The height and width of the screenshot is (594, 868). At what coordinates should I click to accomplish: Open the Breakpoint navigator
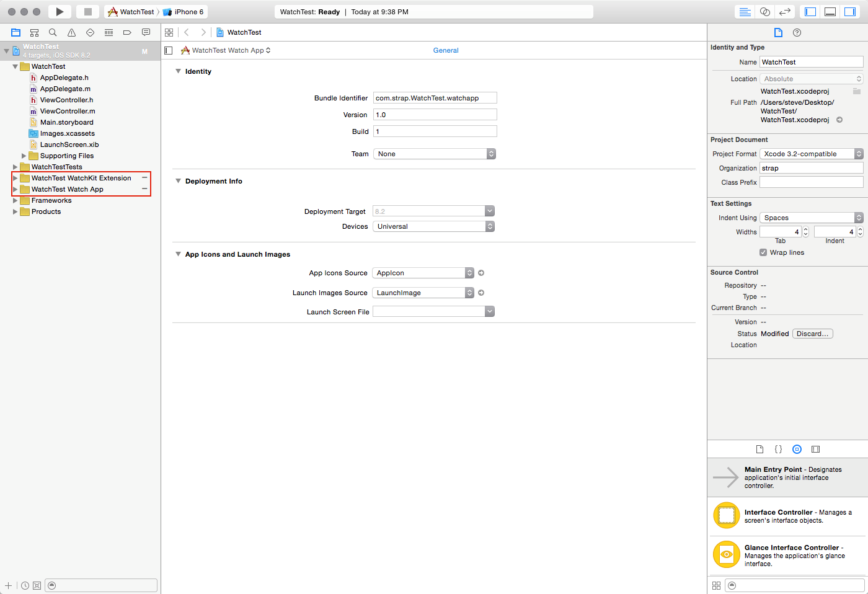(x=127, y=32)
